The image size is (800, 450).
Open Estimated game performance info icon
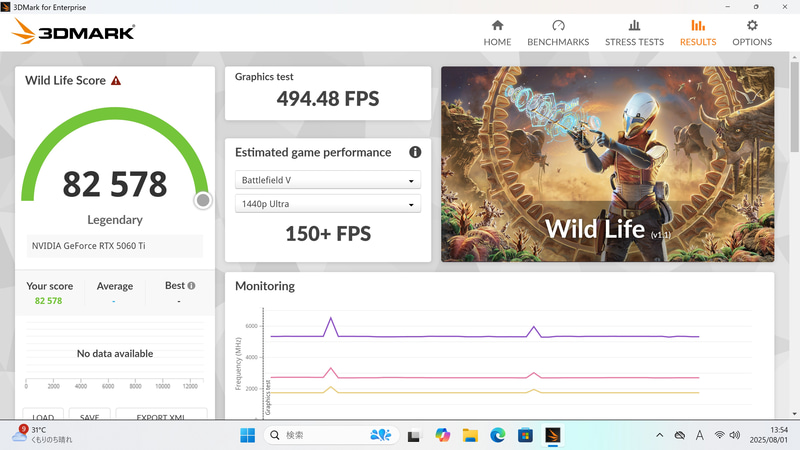coord(415,152)
